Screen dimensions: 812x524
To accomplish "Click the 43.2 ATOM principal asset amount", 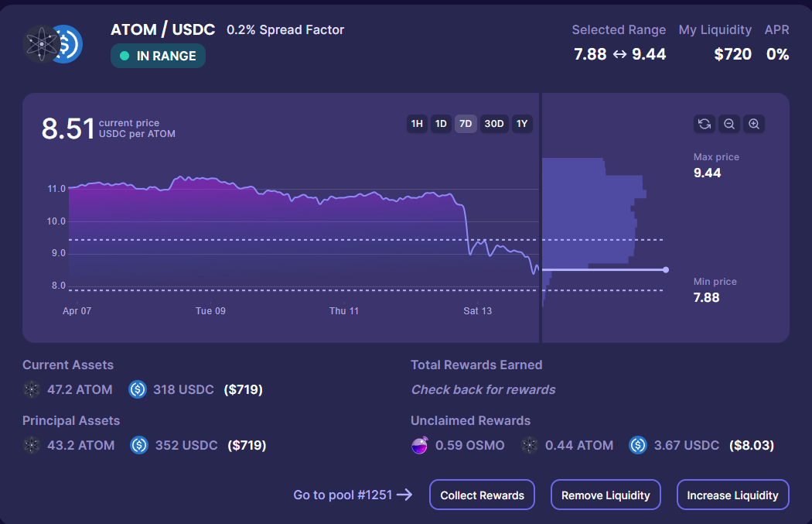I will 80,445.
